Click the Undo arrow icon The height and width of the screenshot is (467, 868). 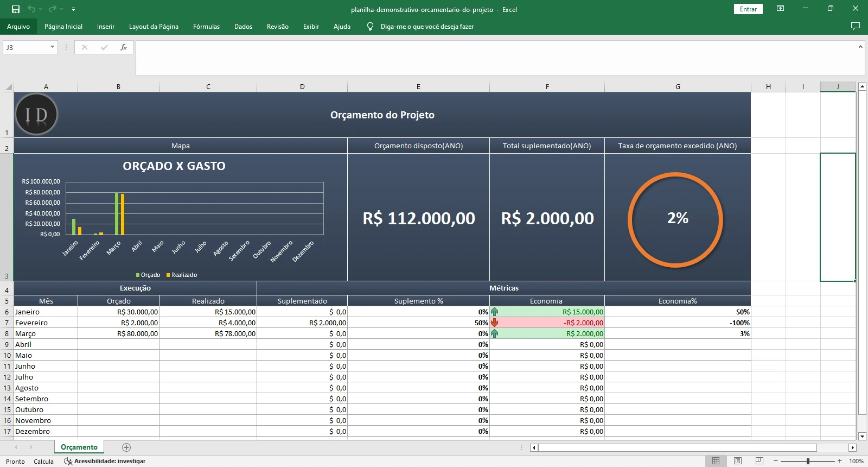[x=31, y=9]
